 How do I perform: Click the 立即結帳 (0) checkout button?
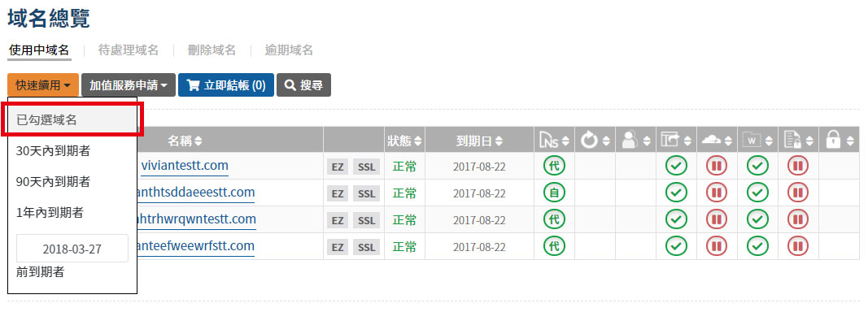coord(226,85)
